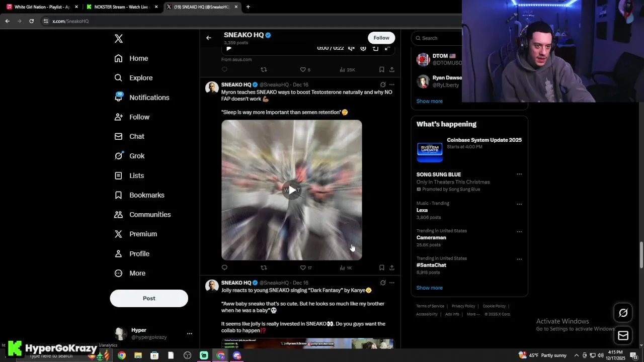Screen dimensions: 644x362
Task: Bookmark the Myron Testosterone post
Action: pyautogui.click(x=381, y=267)
